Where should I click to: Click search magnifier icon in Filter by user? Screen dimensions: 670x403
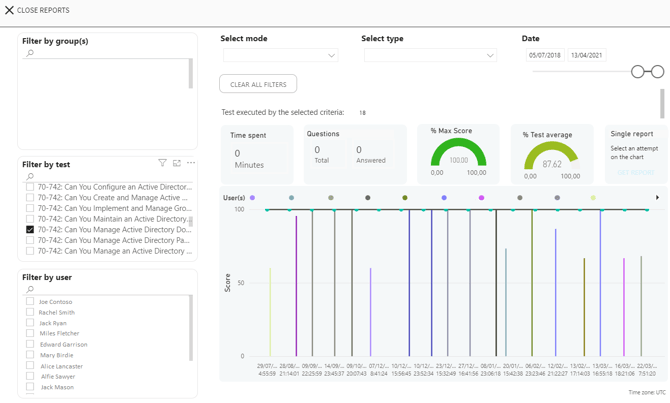[30, 289]
